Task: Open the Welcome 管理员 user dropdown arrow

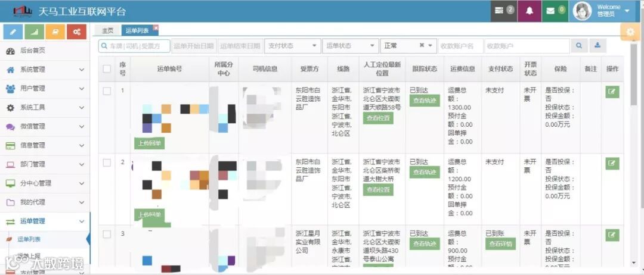Action: point(627,11)
